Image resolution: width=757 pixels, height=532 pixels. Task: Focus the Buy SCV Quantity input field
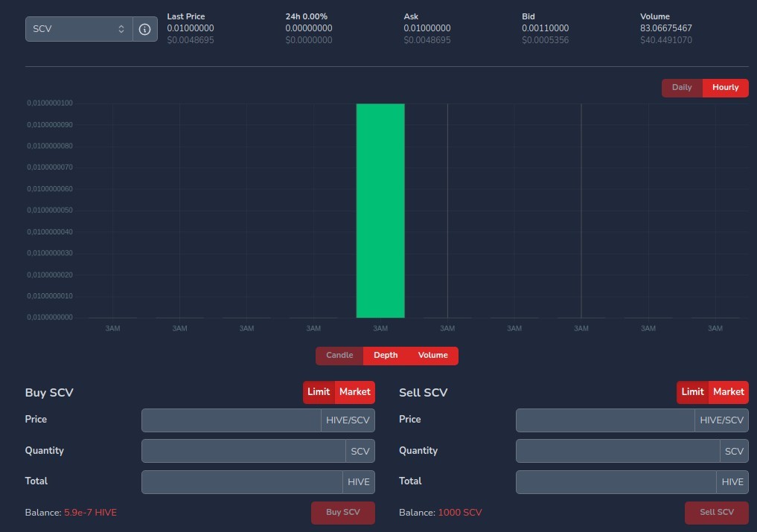tap(243, 451)
